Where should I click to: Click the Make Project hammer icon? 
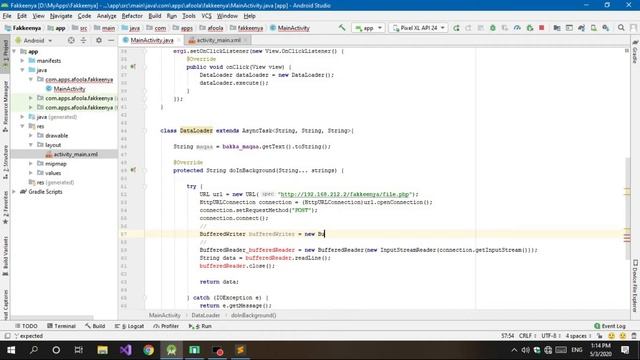click(342, 28)
